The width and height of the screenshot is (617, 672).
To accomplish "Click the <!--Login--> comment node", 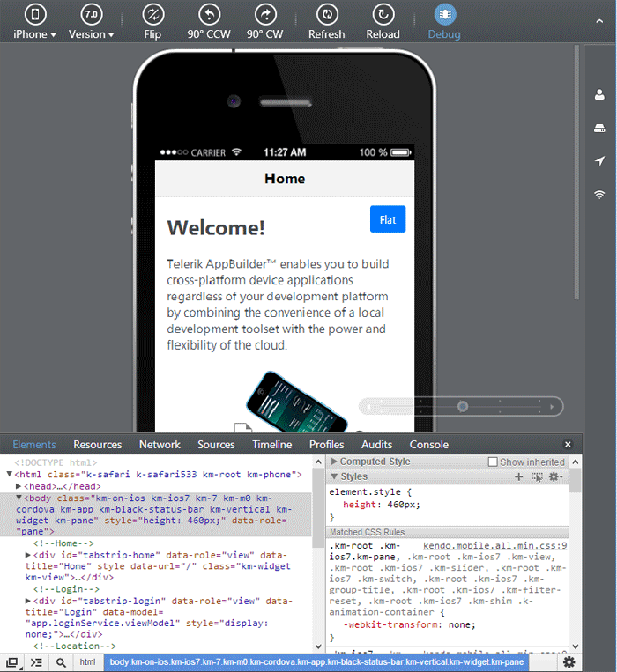I will tap(66, 589).
